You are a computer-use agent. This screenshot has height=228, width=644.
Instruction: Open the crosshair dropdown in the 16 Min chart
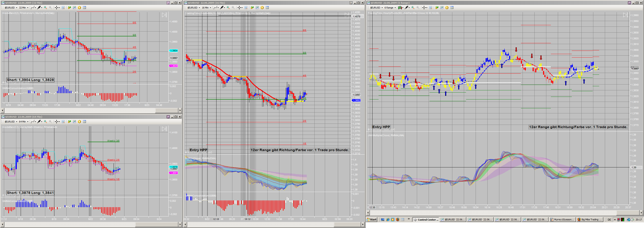pos(240,8)
